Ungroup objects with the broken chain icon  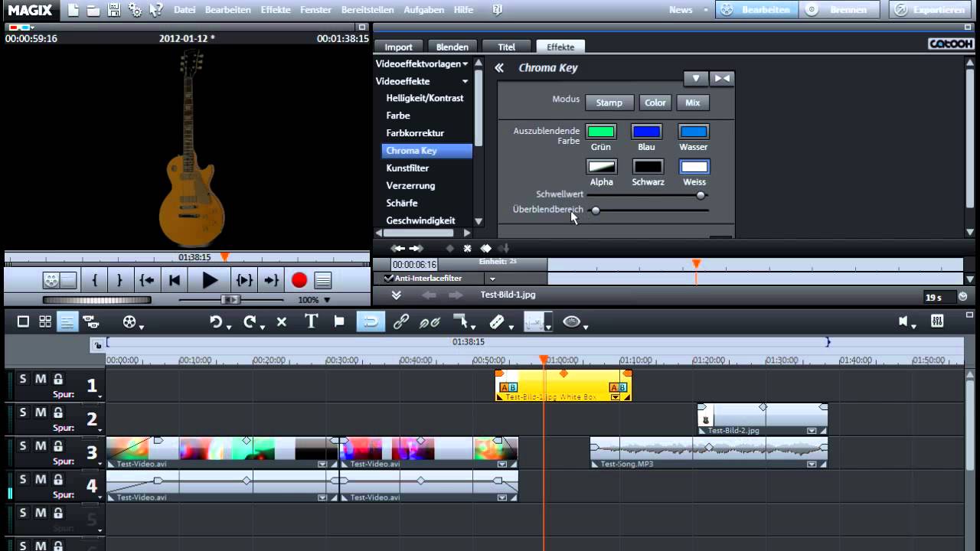tap(429, 322)
